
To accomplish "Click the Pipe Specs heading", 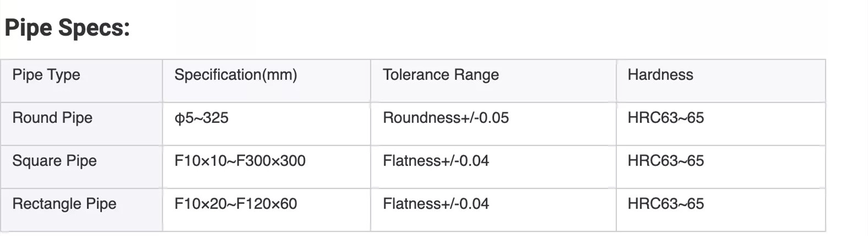I will coord(67,28).
